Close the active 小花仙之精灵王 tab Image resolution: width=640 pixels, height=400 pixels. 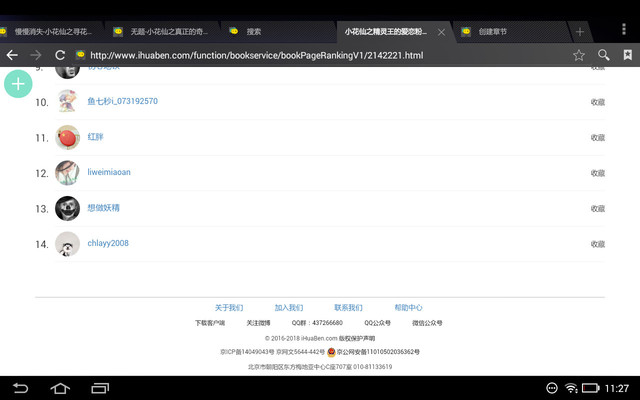[x=441, y=32]
